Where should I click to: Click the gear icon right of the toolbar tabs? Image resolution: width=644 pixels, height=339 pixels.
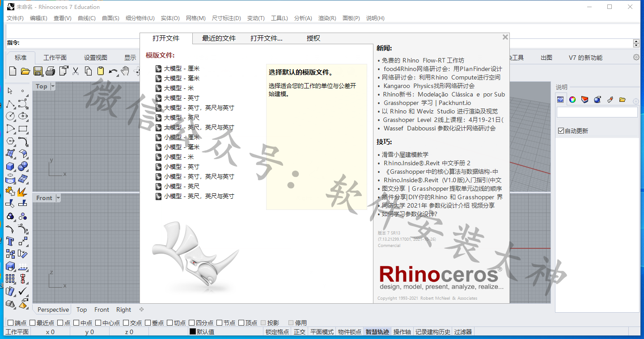[636, 58]
